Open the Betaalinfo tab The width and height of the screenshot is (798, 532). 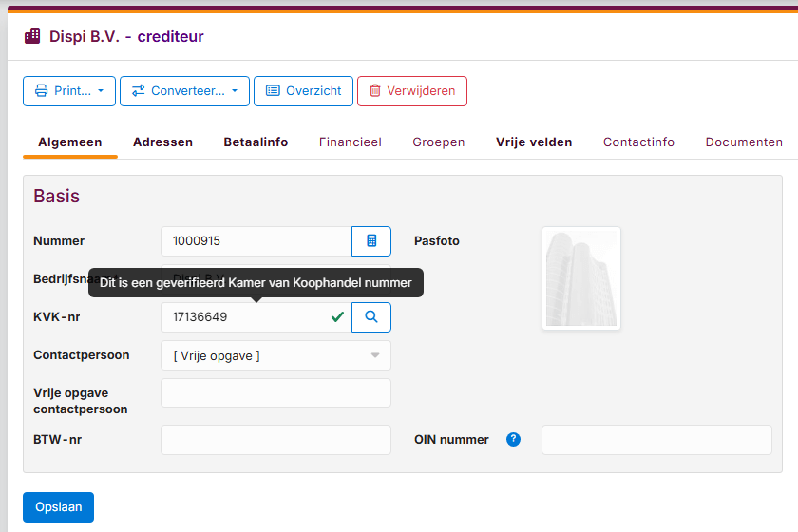256,142
